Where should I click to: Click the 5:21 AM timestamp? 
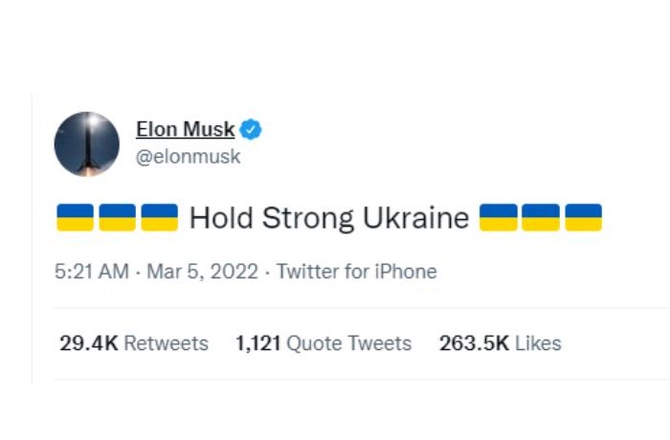tap(92, 272)
